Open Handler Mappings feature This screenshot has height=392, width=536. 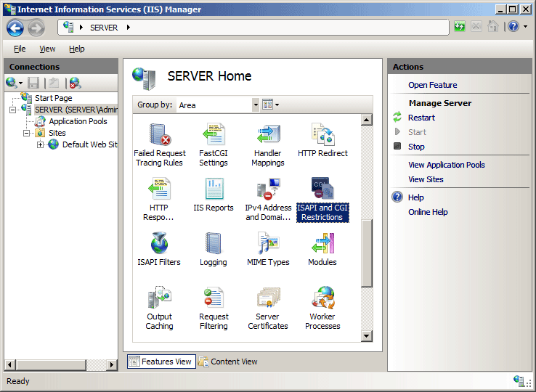pyautogui.click(x=268, y=145)
